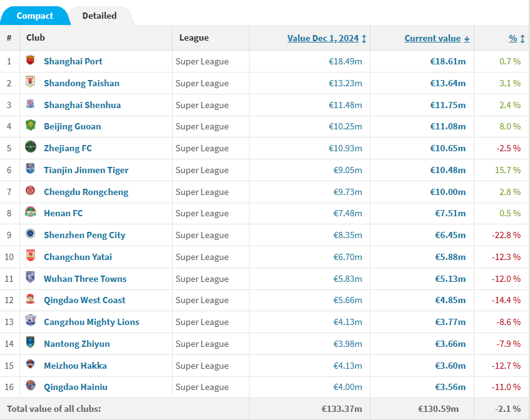Open the Qingdao West Coast link
Screen dimensions: 530x420
(x=84, y=300)
